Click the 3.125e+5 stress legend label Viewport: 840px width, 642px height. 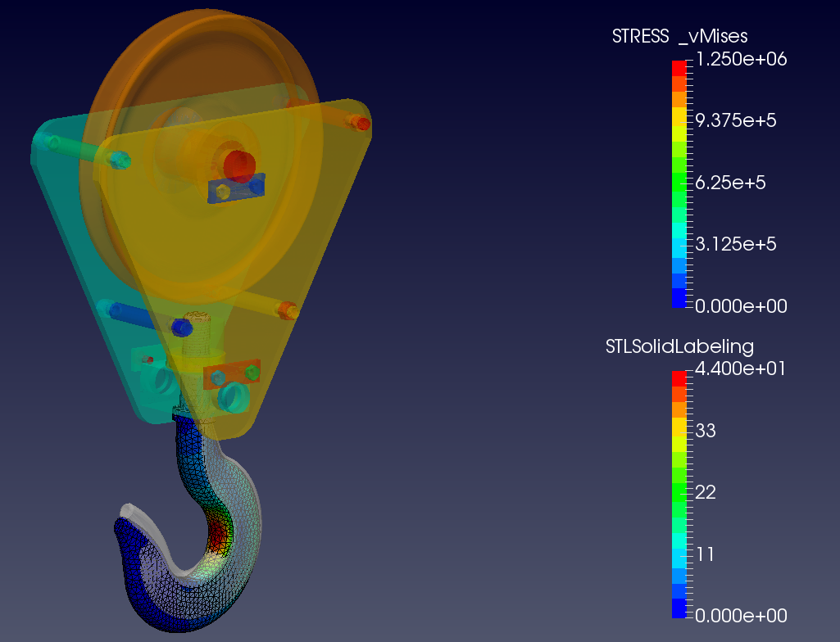(x=736, y=244)
